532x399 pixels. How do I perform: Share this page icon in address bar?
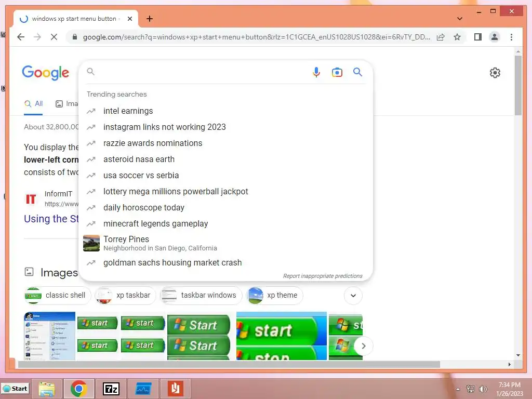click(x=441, y=37)
